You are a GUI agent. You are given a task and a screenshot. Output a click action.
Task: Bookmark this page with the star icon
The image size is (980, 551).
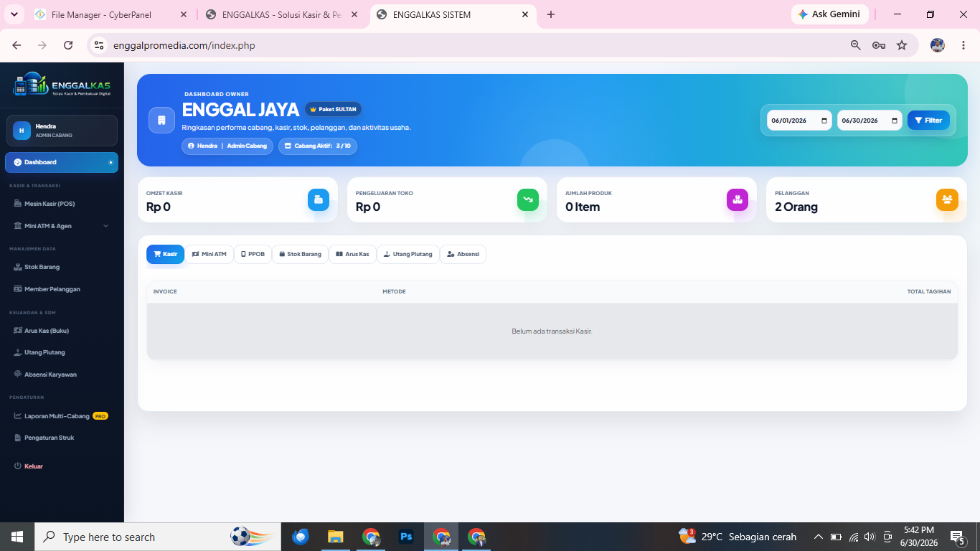(902, 45)
